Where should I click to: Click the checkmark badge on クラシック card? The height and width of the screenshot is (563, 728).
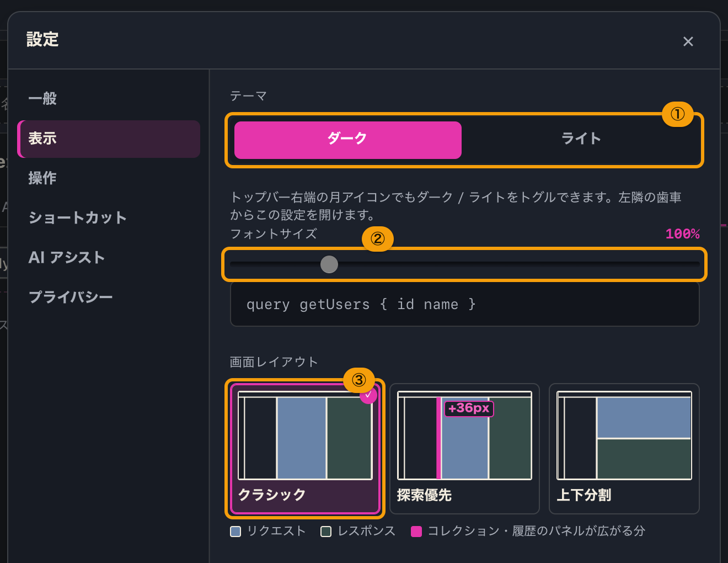[x=368, y=395]
